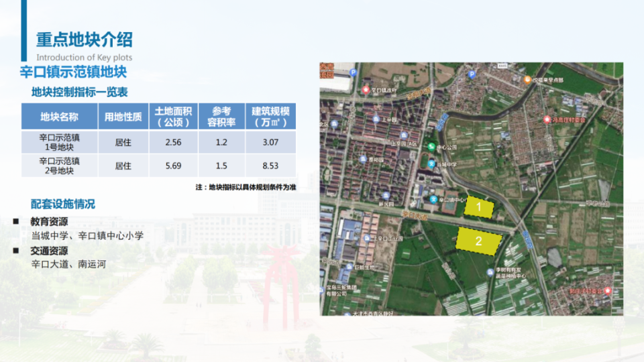644x362 pixels.
Task: Click the land area value 2.56
Action: tap(173, 142)
